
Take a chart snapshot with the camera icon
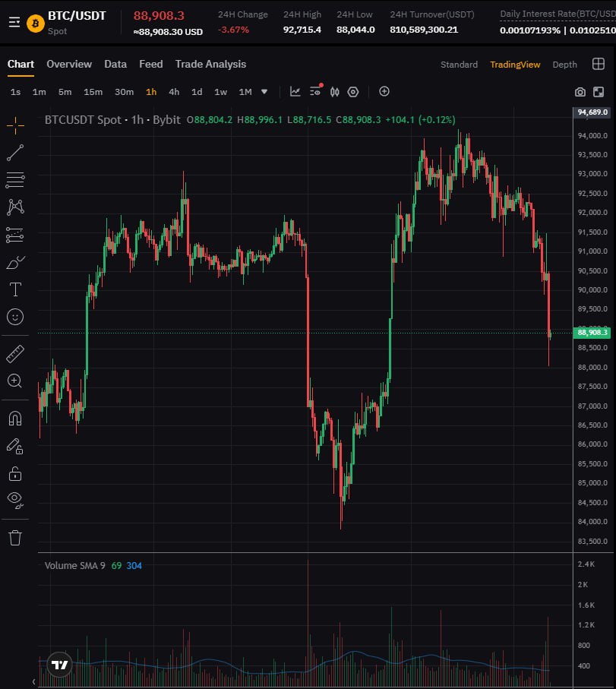pos(580,92)
